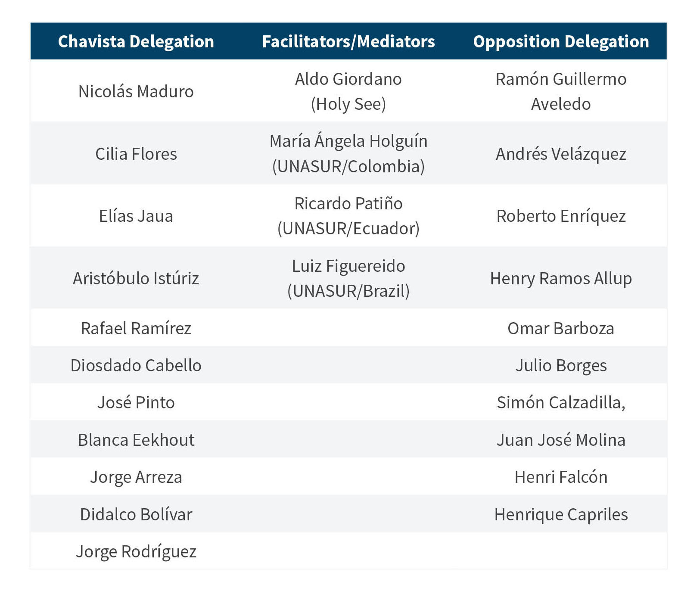700x594 pixels.
Task: Click the Elías Jaua name
Action: (x=136, y=216)
